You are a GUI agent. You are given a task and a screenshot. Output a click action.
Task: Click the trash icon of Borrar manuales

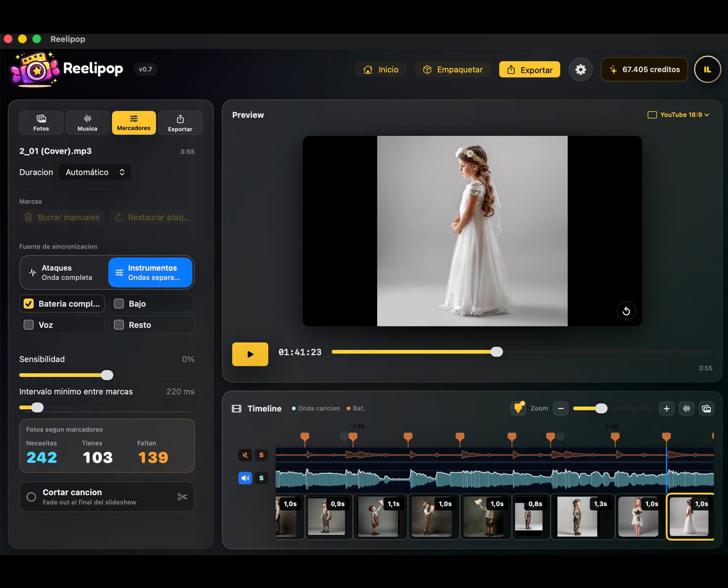pyautogui.click(x=28, y=217)
